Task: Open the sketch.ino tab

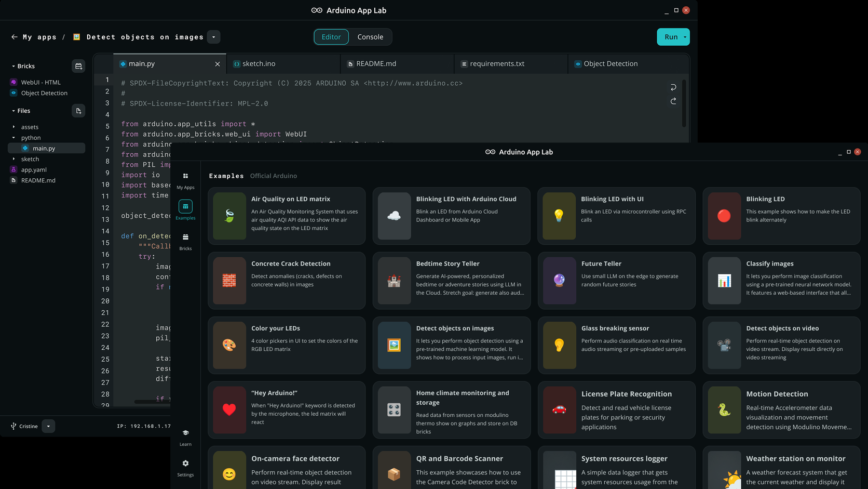Action: pyautogui.click(x=283, y=64)
